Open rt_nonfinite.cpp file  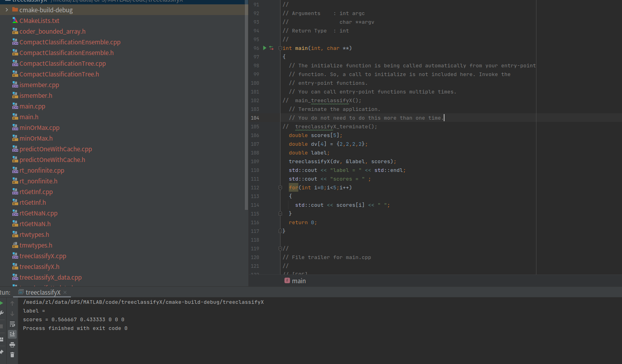point(42,170)
